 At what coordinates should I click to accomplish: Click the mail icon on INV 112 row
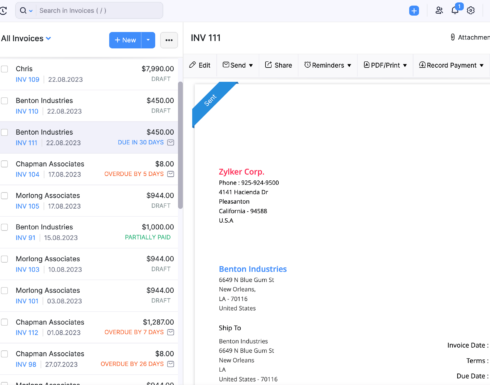(x=170, y=332)
